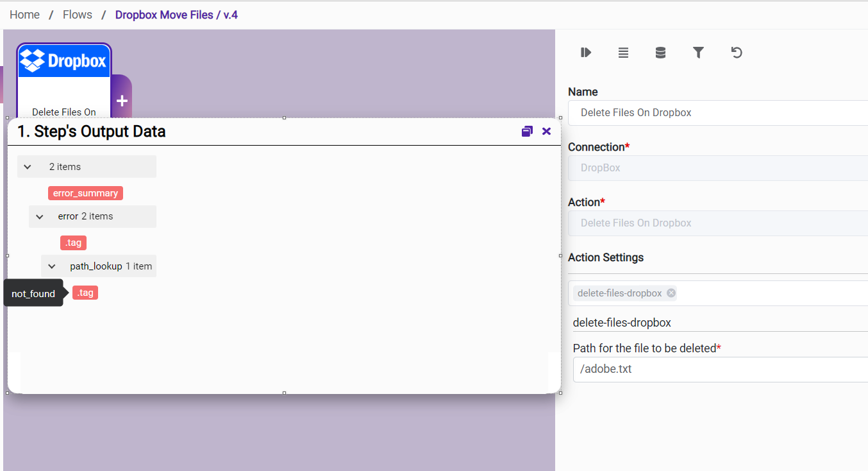The width and height of the screenshot is (868, 471).
Task: Collapse the root 2 items node
Action: [28, 167]
